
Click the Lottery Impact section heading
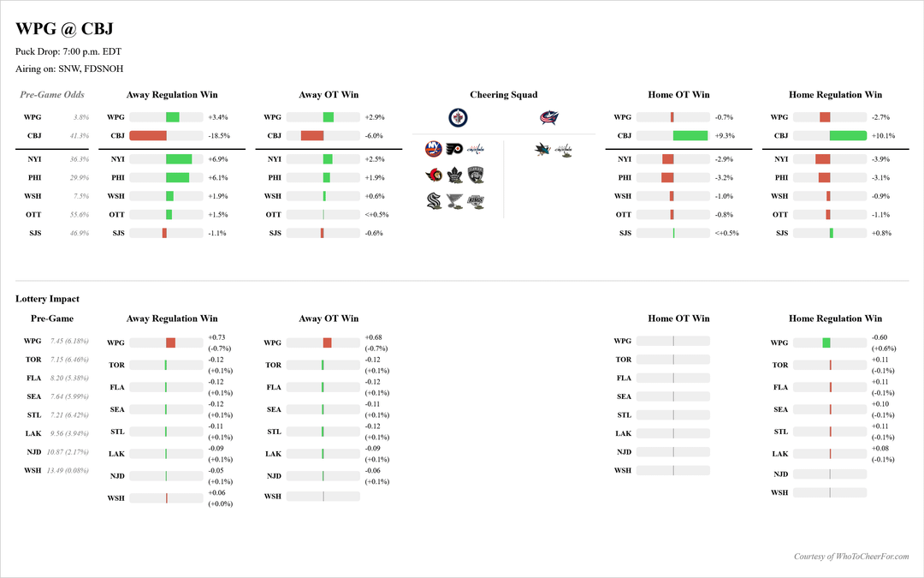47,299
